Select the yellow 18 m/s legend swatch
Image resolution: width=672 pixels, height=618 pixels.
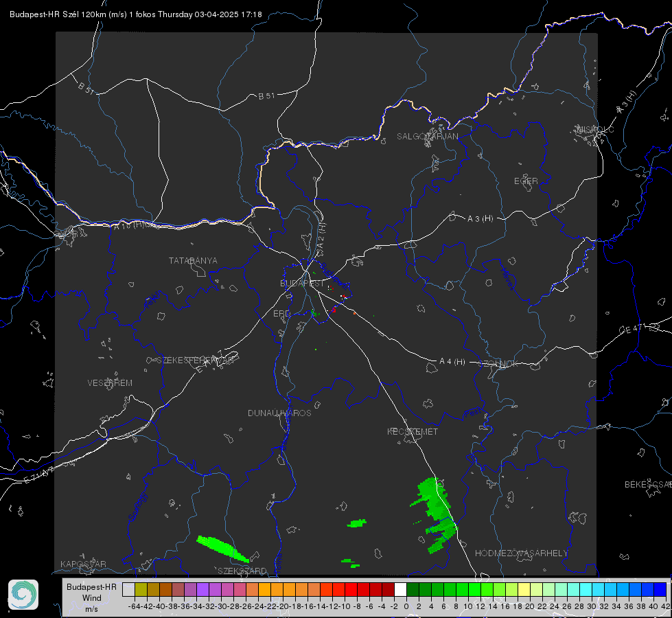pos(524,590)
